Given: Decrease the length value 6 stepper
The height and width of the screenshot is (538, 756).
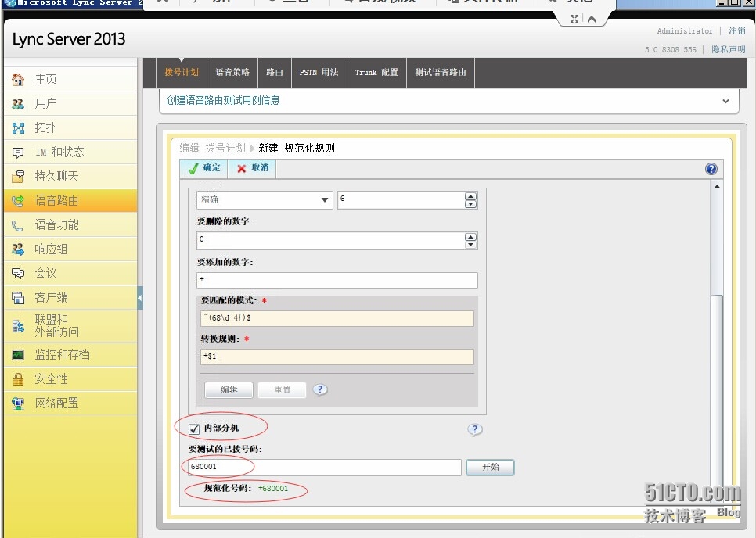Looking at the screenshot, I should point(470,204).
